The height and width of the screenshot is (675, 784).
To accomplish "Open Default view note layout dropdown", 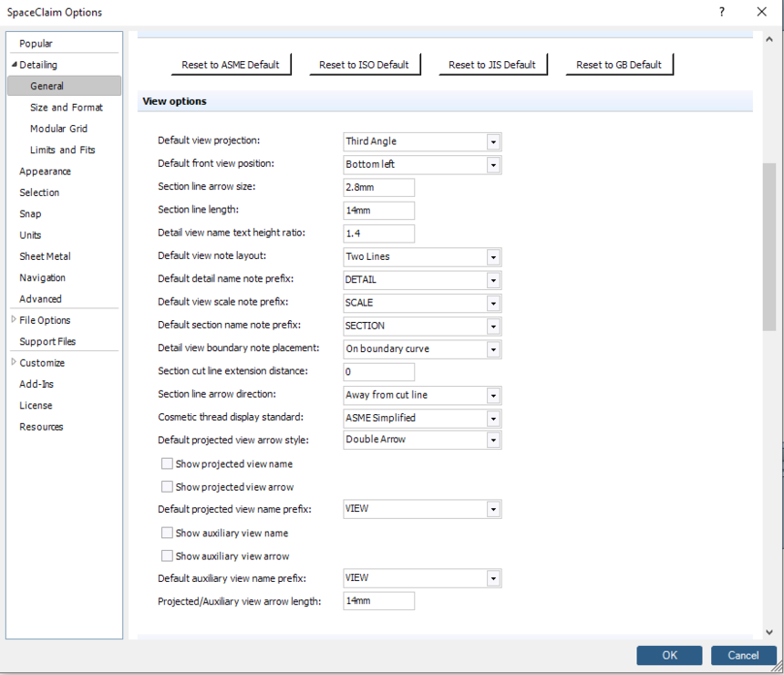I will click(493, 256).
